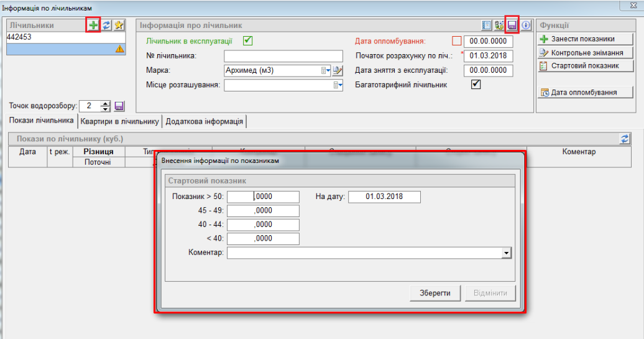Click the Показник > 50 input field
Viewport: 644px width, 339px height.
[x=263, y=197]
